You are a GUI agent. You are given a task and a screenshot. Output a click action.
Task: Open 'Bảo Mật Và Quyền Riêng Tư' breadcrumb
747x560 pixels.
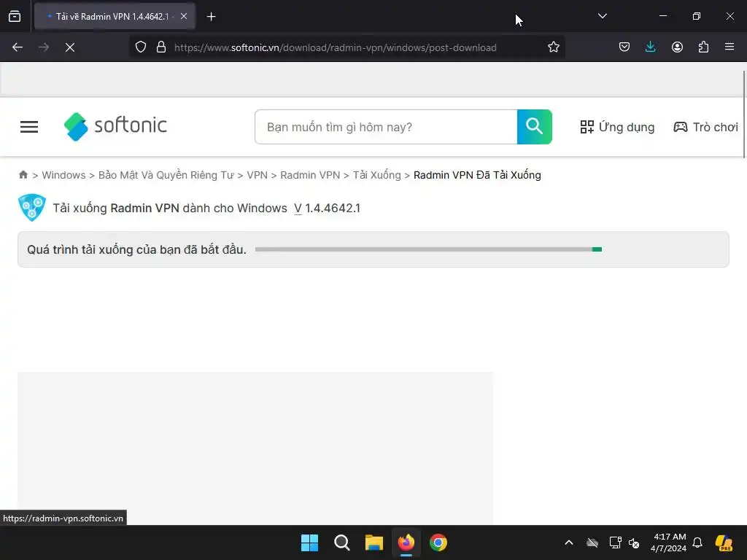166,175
